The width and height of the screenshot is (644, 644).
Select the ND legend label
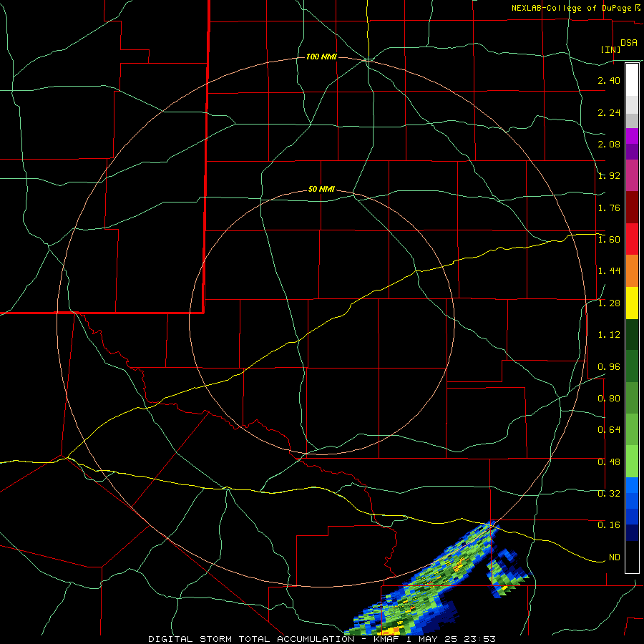pyautogui.click(x=615, y=557)
